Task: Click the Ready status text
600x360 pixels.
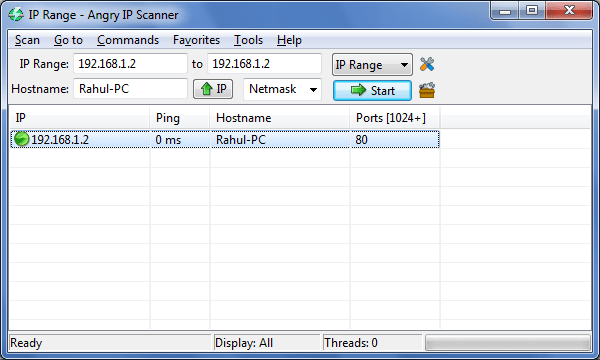Action: [x=26, y=342]
